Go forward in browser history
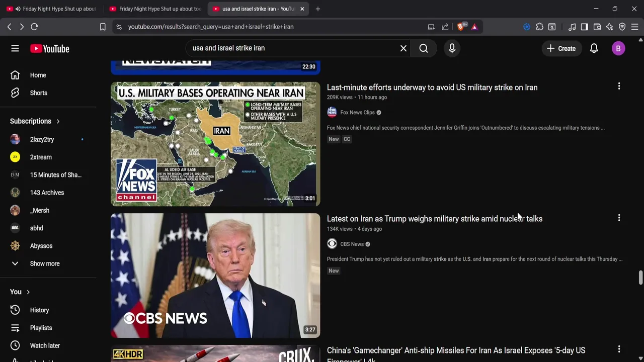 point(22,27)
